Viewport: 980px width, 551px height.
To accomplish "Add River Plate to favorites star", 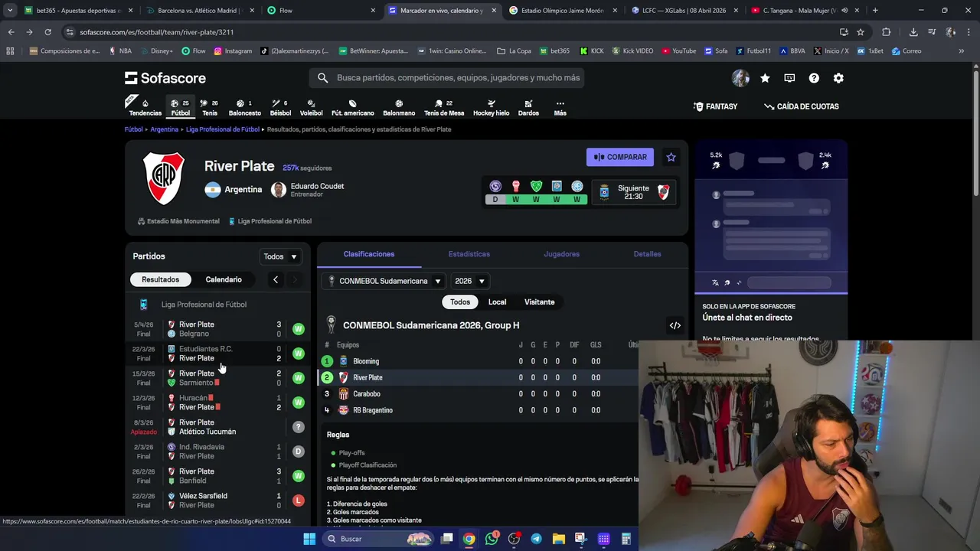I will point(671,157).
